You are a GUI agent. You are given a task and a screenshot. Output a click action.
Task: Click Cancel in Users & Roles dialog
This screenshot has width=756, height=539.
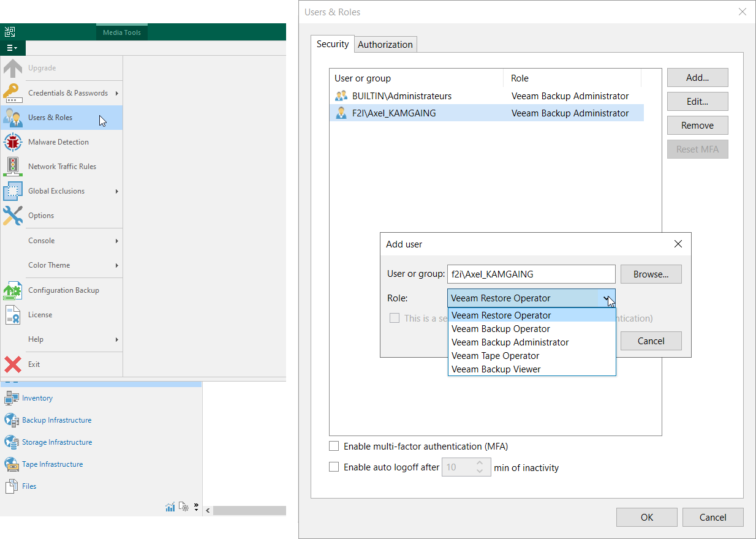(713, 518)
